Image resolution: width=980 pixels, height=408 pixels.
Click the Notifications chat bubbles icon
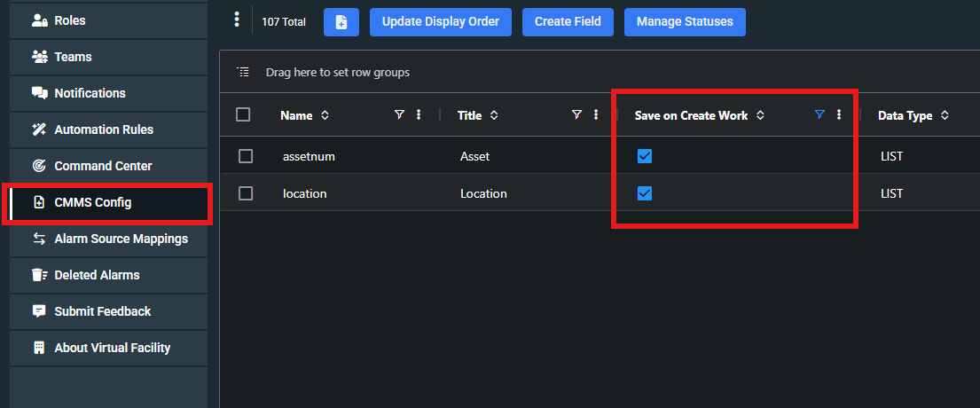[x=40, y=93]
